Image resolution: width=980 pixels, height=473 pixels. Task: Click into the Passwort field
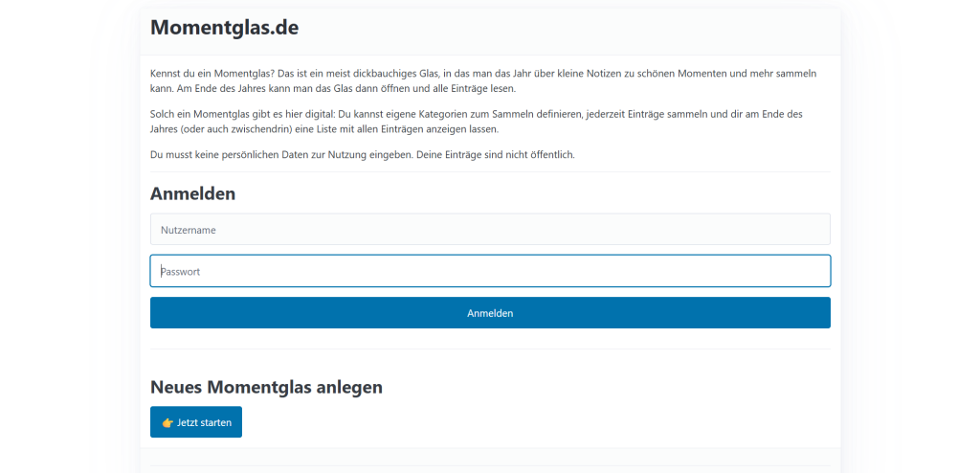[x=490, y=271]
